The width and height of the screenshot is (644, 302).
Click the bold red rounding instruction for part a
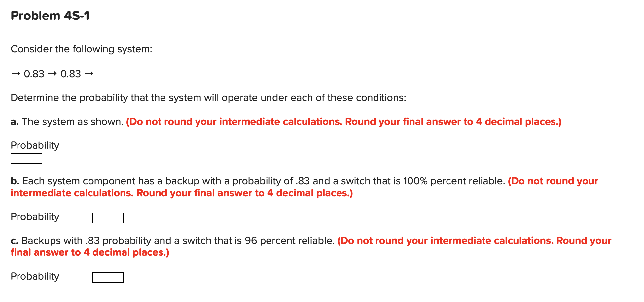coord(343,121)
